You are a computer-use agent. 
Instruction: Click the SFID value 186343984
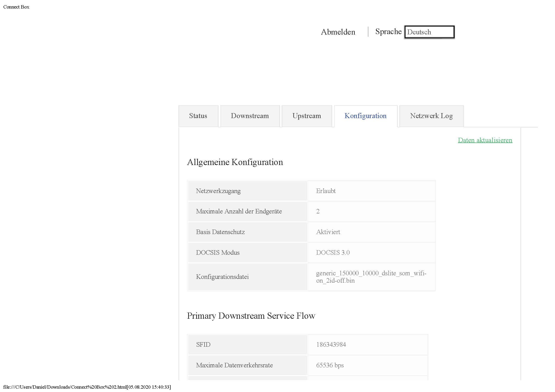pyautogui.click(x=331, y=344)
